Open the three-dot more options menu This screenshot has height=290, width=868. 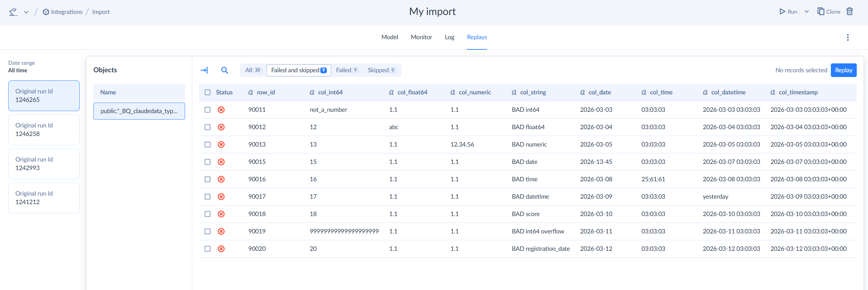tap(848, 37)
